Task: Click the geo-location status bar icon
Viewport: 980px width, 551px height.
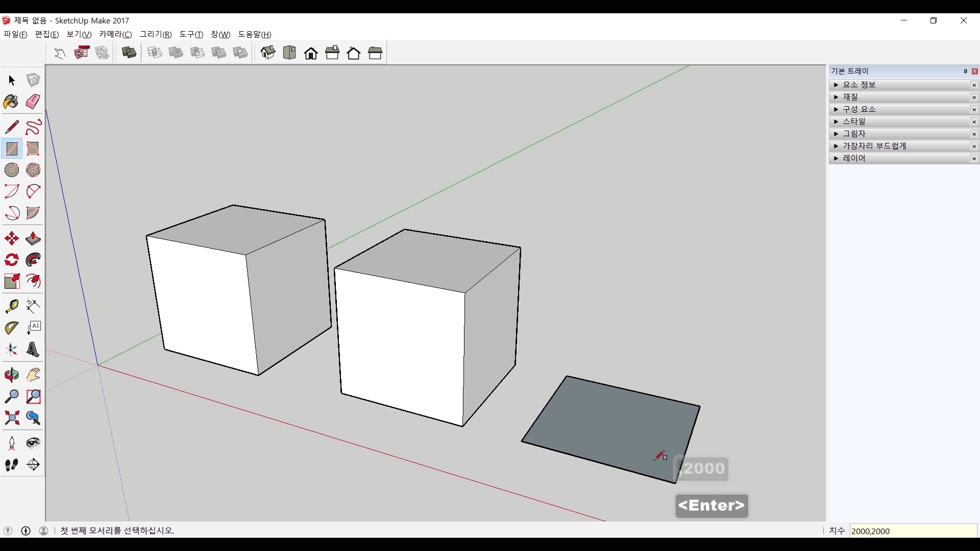Action: (8, 531)
